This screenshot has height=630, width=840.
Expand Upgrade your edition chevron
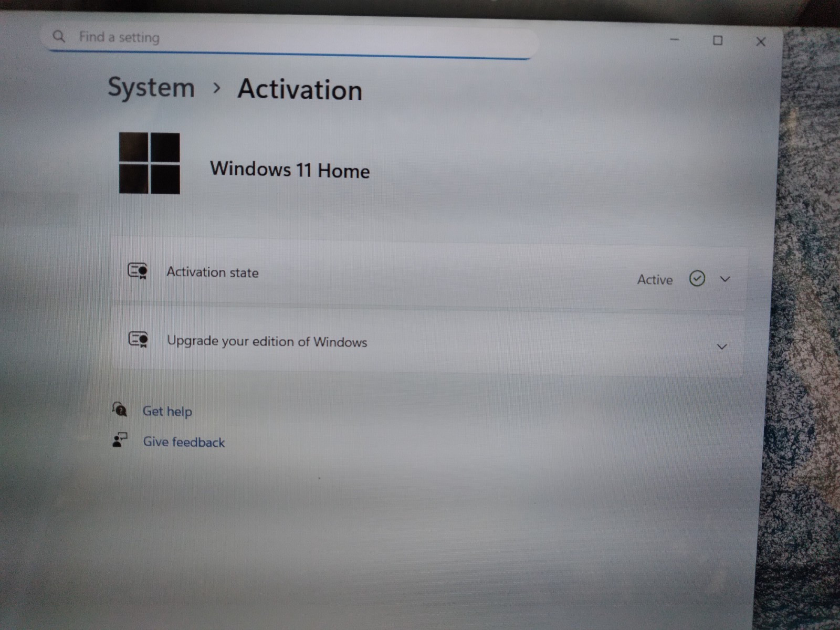coord(722,346)
